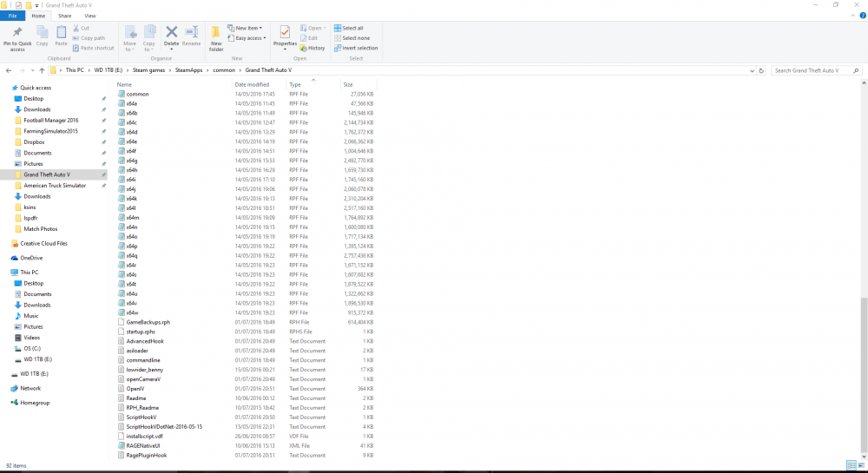Click the Rename icon
The image size is (868, 473).
(192, 32)
